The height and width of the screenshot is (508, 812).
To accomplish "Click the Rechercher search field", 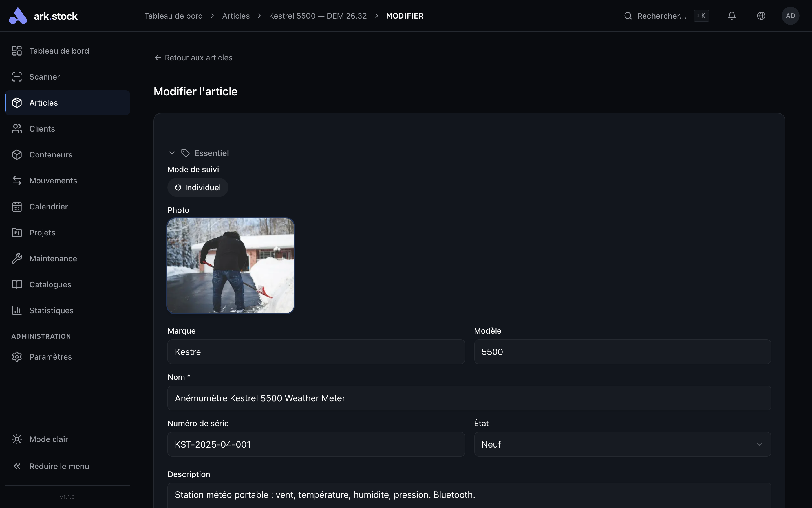I will pos(666,16).
